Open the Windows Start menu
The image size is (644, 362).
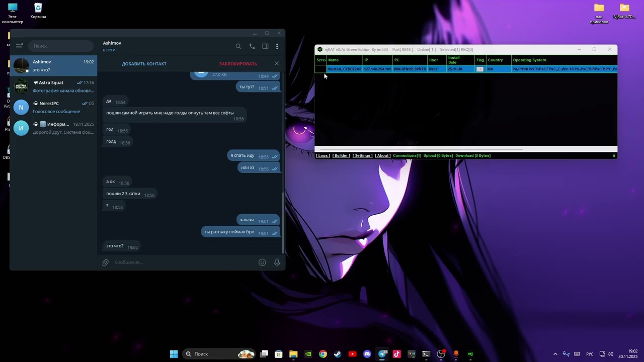click(174, 354)
